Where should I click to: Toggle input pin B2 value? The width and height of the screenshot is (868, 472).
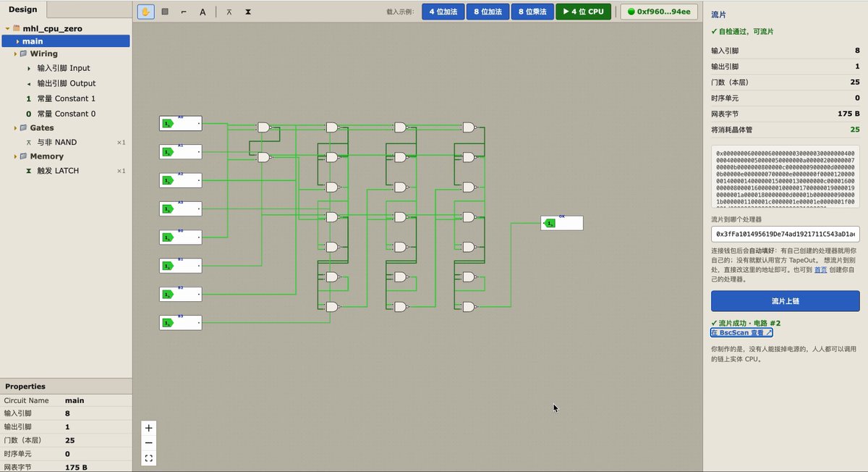pyautogui.click(x=167, y=294)
